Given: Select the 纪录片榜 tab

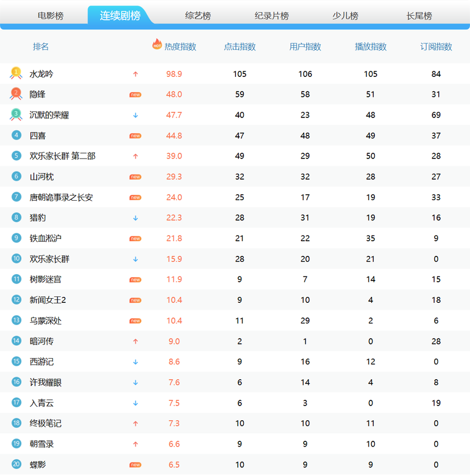Looking at the screenshot, I should pyautogui.click(x=271, y=16).
